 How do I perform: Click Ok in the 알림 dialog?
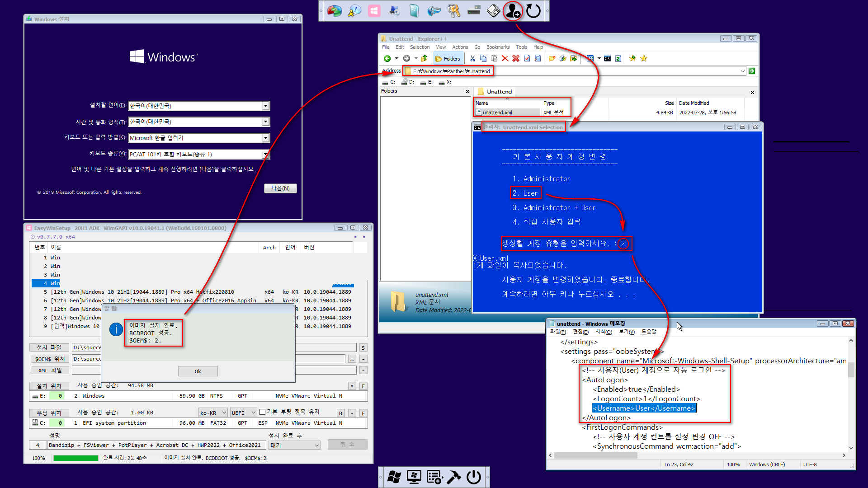click(198, 371)
